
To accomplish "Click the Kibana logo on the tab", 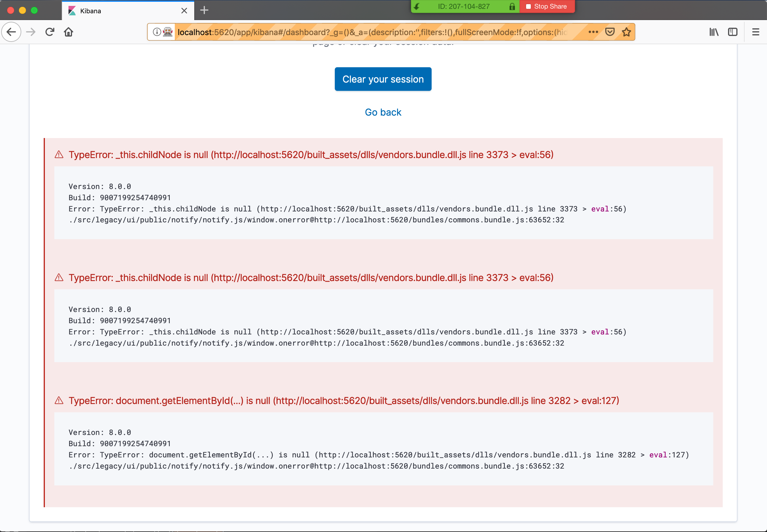I will tap(72, 11).
